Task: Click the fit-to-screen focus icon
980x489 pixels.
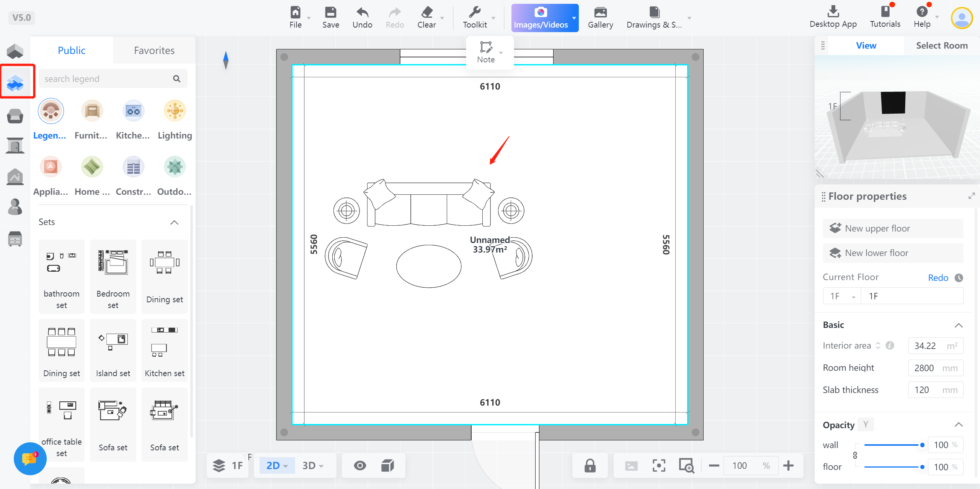Action: pyautogui.click(x=658, y=466)
